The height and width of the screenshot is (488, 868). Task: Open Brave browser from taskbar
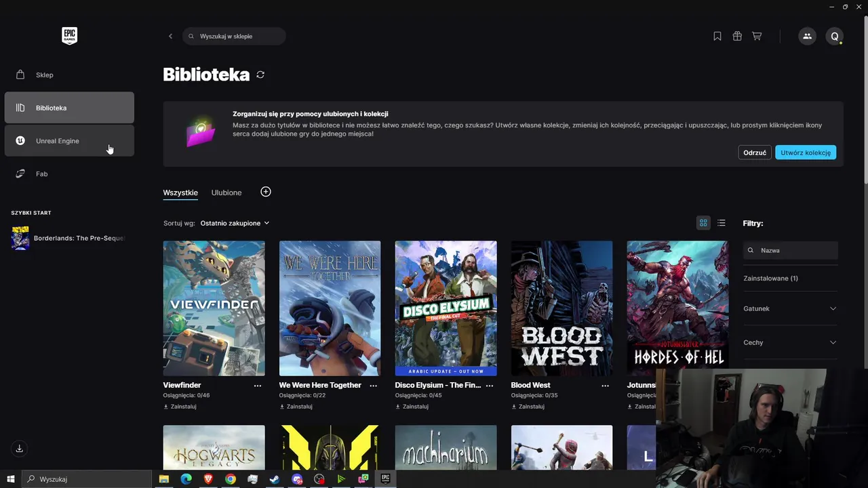[208, 479]
